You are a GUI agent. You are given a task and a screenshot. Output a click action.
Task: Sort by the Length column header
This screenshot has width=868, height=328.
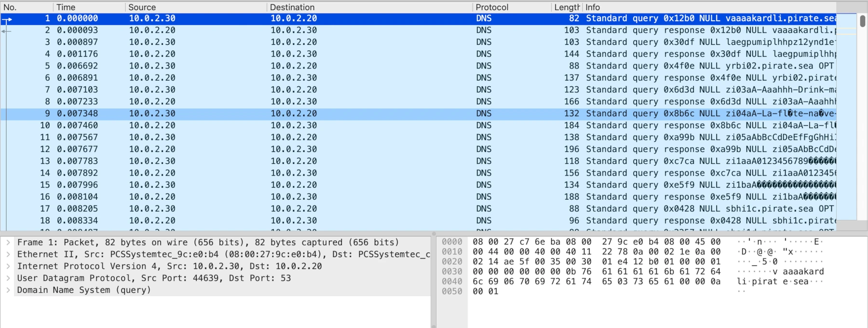click(567, 7)
